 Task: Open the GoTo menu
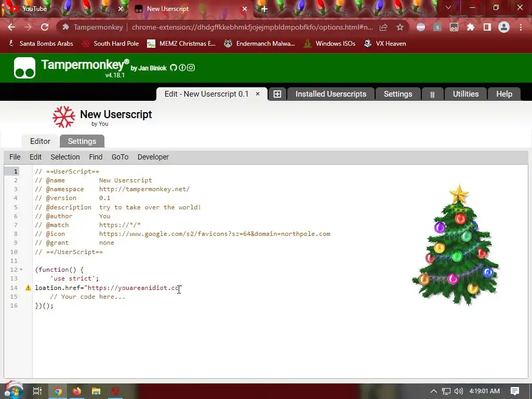pyautogui.click(x=120, y=157)
